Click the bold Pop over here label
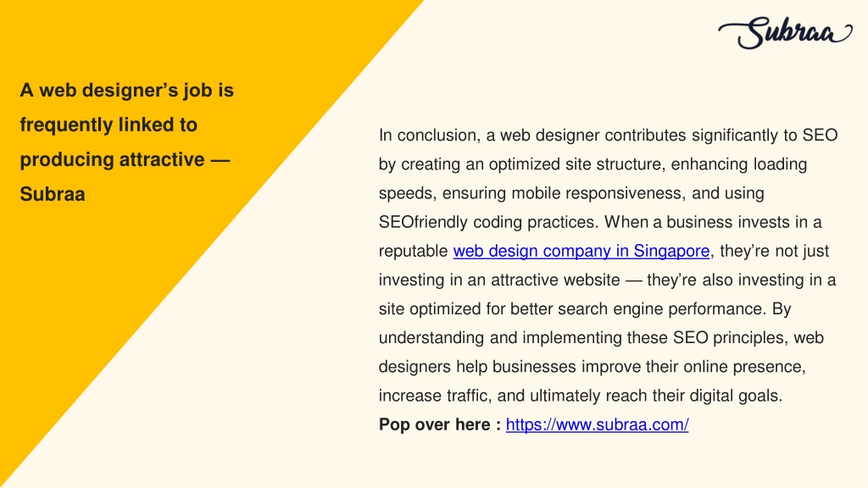Image resolution: width=868 pixels, height=488 pixels. [x=440, y=424]
